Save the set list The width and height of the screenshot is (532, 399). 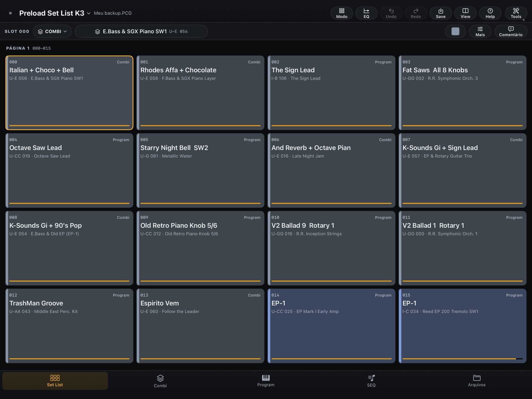440,13
